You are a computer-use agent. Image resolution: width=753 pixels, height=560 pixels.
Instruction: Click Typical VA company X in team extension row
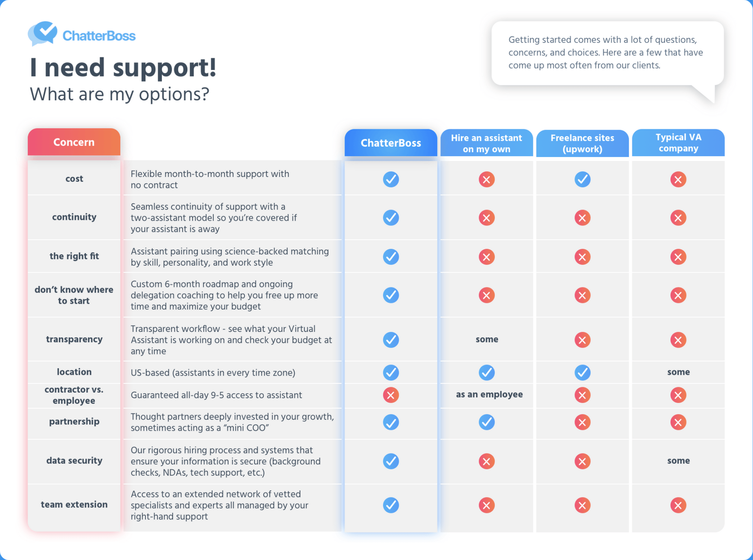(x=678, y=505)
